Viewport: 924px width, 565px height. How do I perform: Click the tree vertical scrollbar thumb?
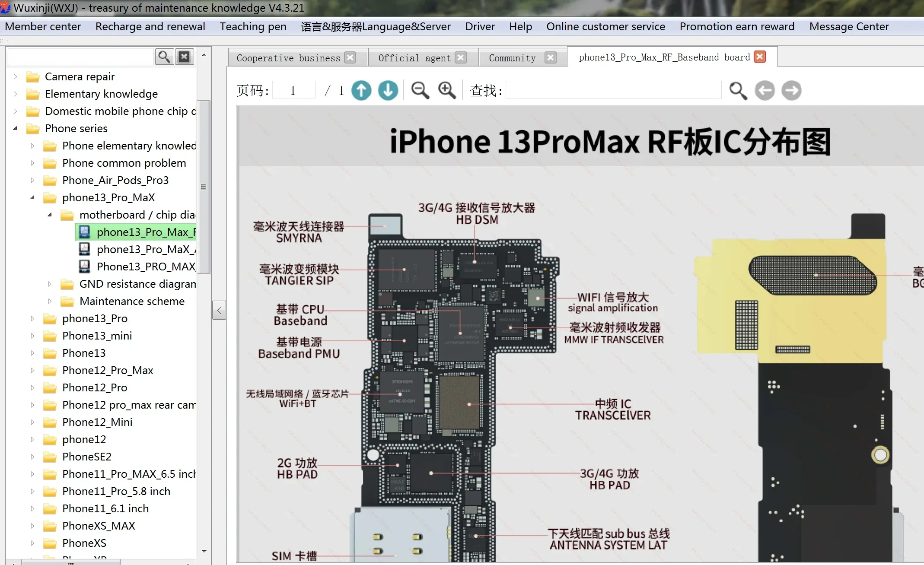[x=204, y=187]
